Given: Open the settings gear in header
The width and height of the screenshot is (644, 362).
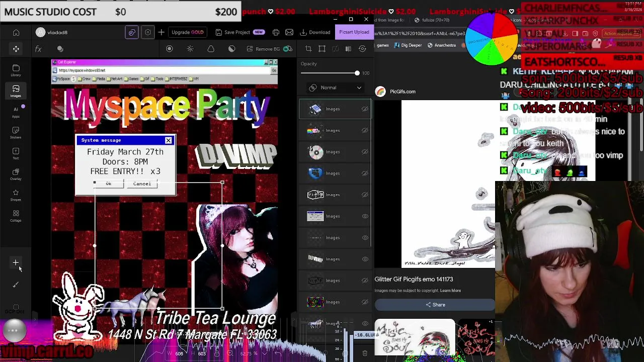Looking at the screenshot, I should (148, 32).
